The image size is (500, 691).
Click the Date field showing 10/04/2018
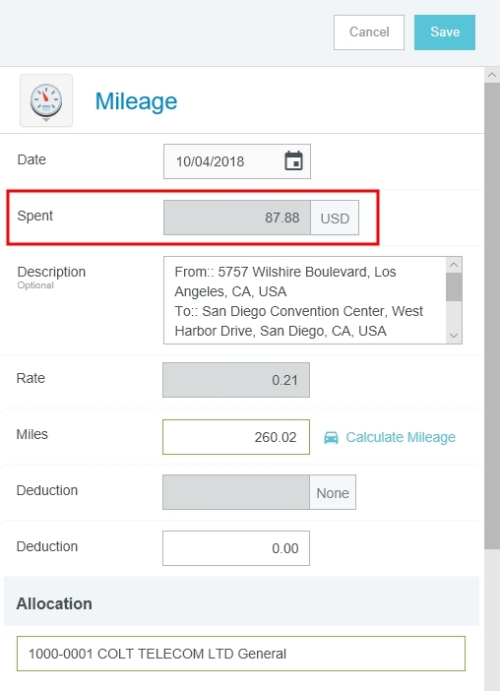click(x=237, y=161)
